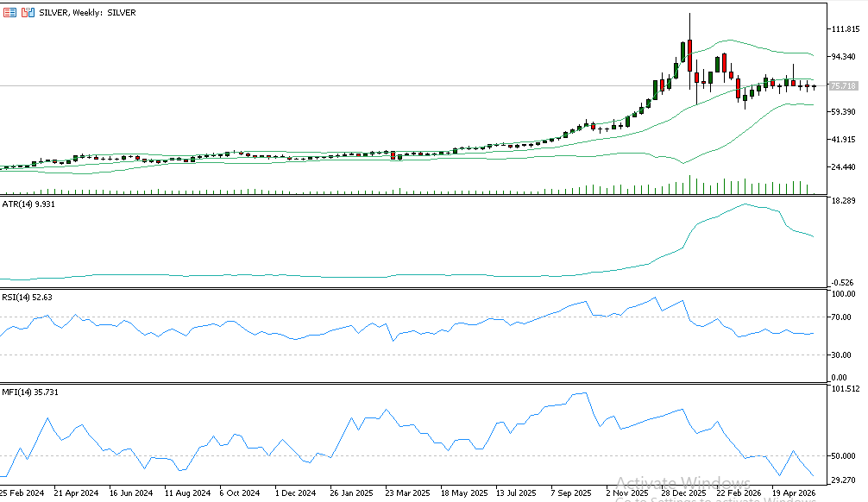
Task: Select the ATR(14) 9.931 indicator label
Action: click(28, 204)
